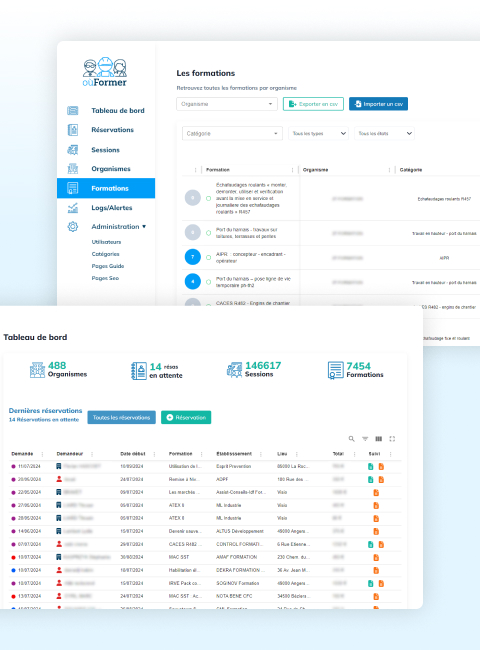
Task: Click the column chooser icon above reservations table
Action: 378,439
